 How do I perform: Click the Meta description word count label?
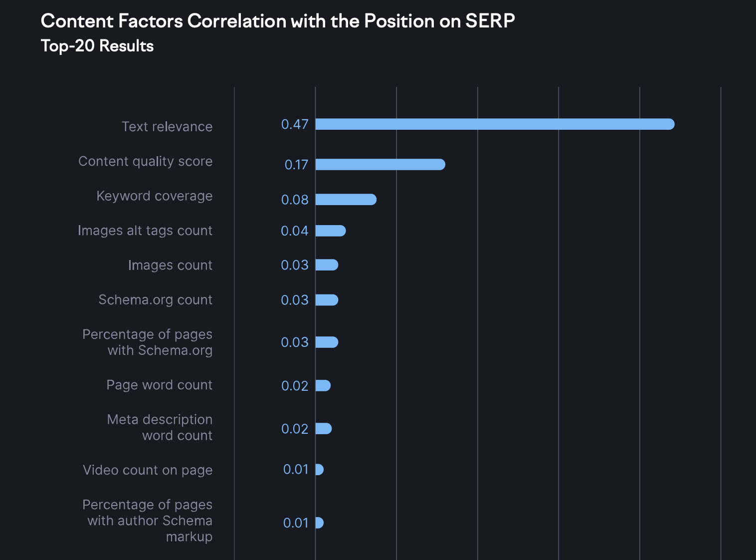pos(160,428)
